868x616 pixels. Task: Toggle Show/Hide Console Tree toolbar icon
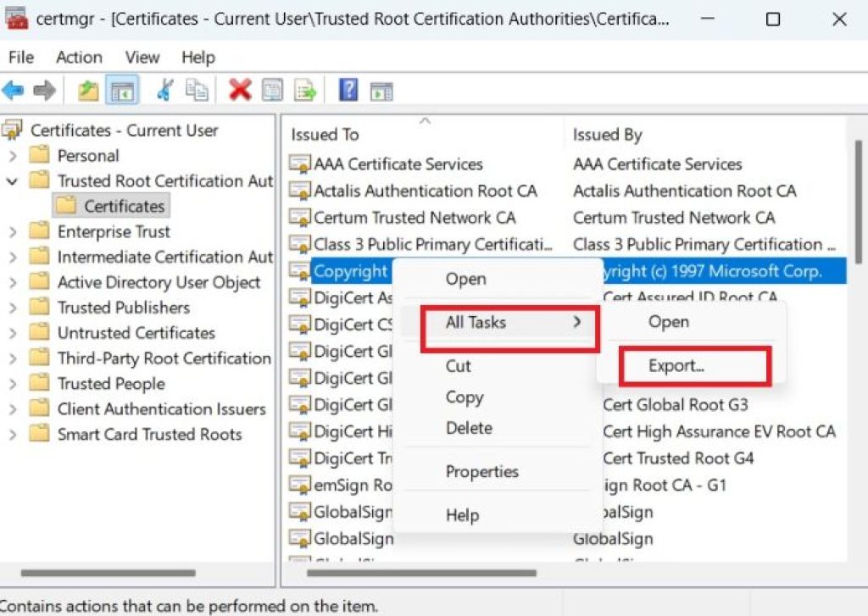click(x=122, y=90)
